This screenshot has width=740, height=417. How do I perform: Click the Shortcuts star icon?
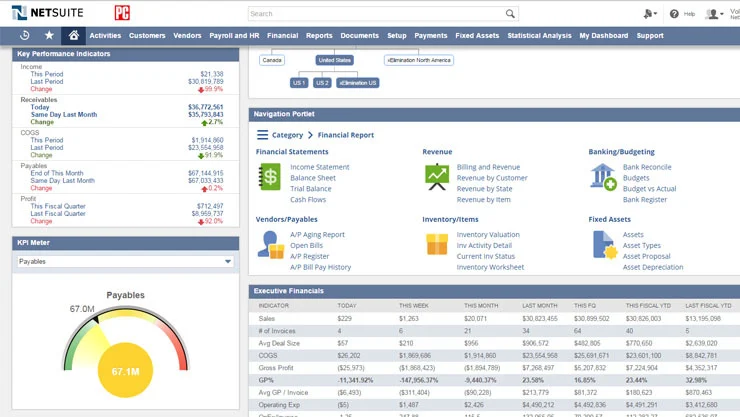coord(50,36)
